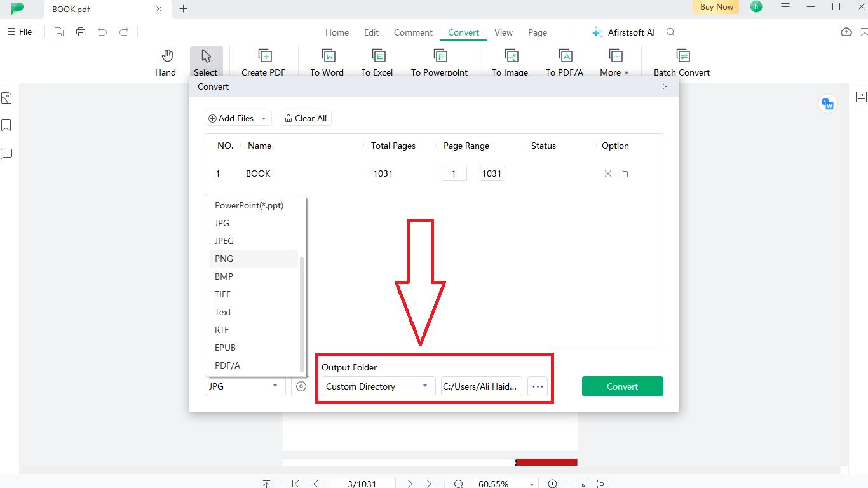Screen dimensions: 868x488
Task: Browse output folder with ellipsis button
Action: point(538,386)
